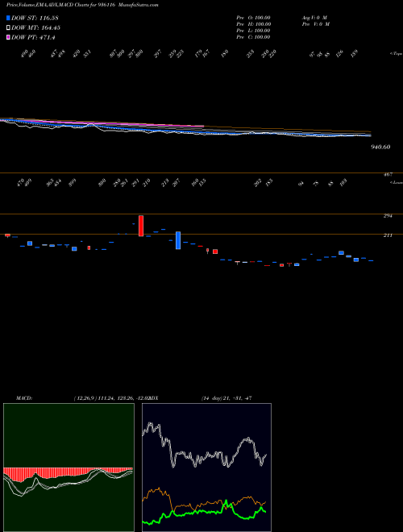Click the 'Pre H: 100.00' value

[x=253, y=24]
